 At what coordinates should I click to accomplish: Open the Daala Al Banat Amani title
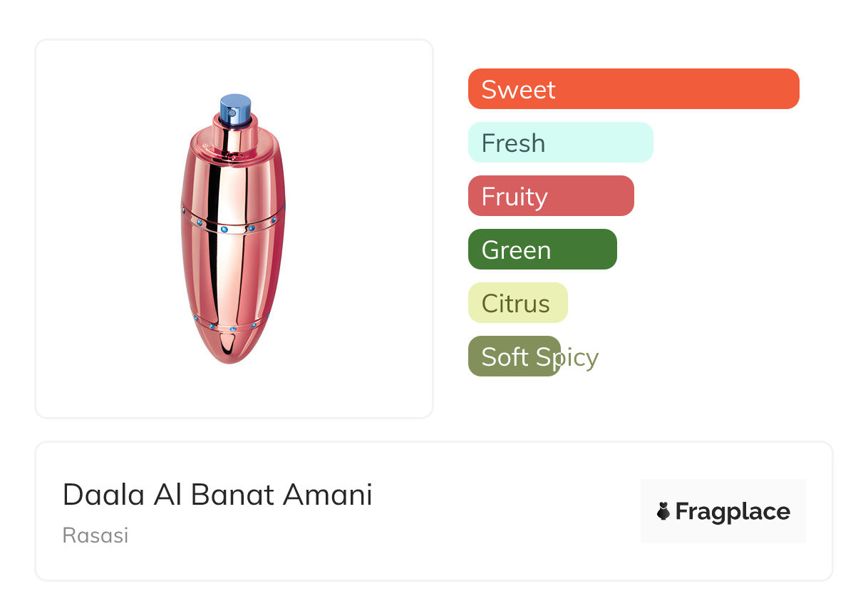[217, 495]
